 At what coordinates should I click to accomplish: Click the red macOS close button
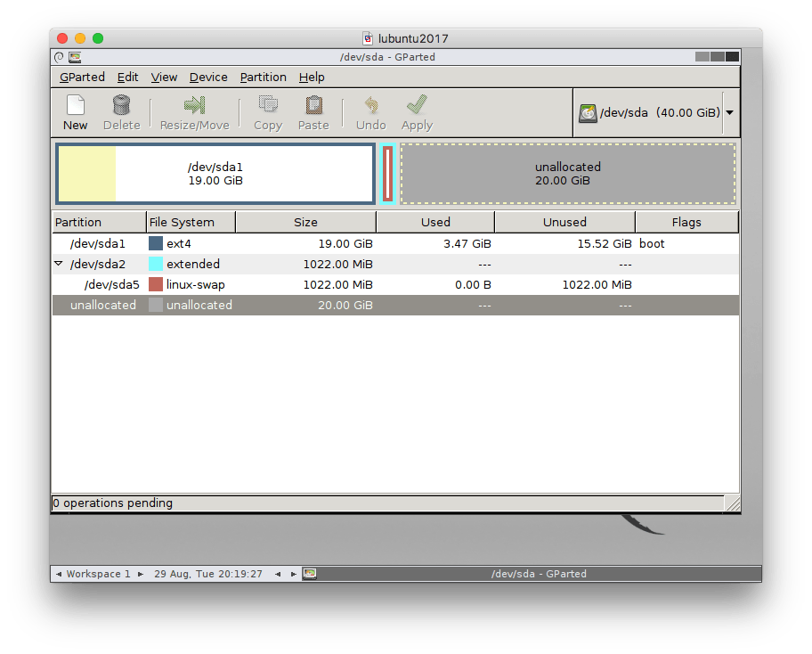(x=62, y=38)
